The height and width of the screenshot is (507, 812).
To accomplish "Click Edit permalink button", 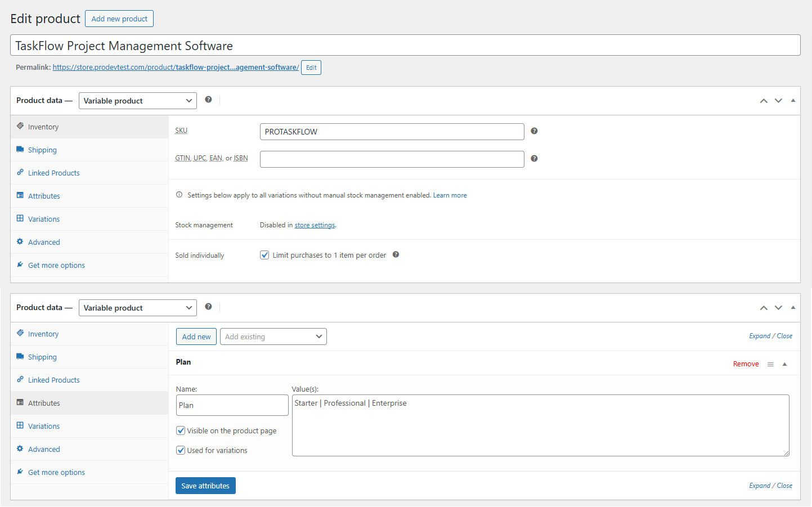I will 311,68.
